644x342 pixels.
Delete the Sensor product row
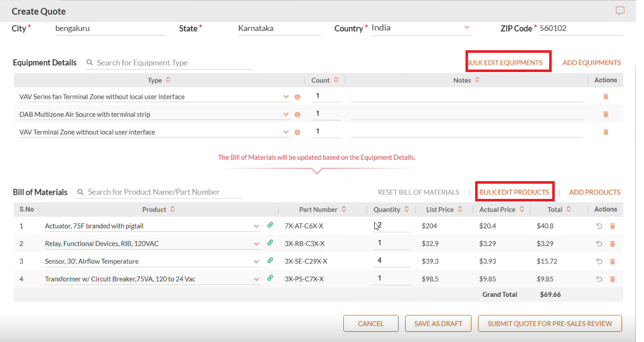coord(612,261)
